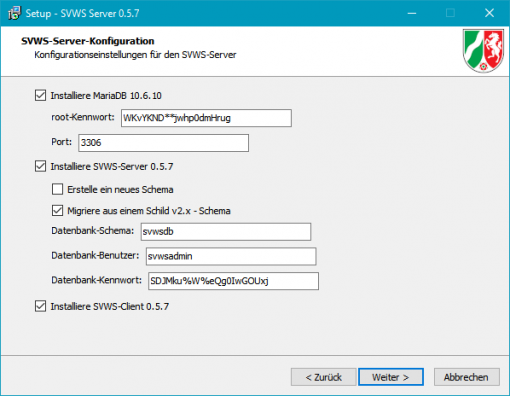Close the Setup window
Screen dimensions: 510x396
[489, 13]
